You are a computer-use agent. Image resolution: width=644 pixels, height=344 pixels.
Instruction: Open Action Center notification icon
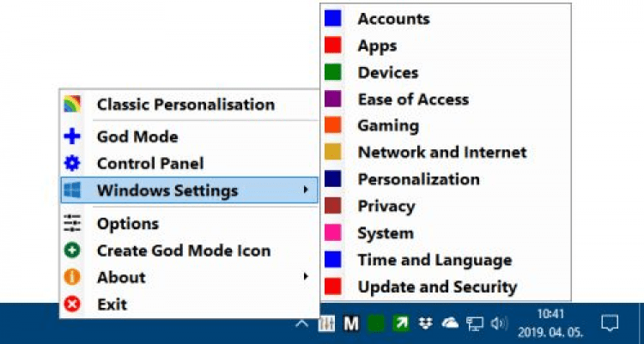610,323
